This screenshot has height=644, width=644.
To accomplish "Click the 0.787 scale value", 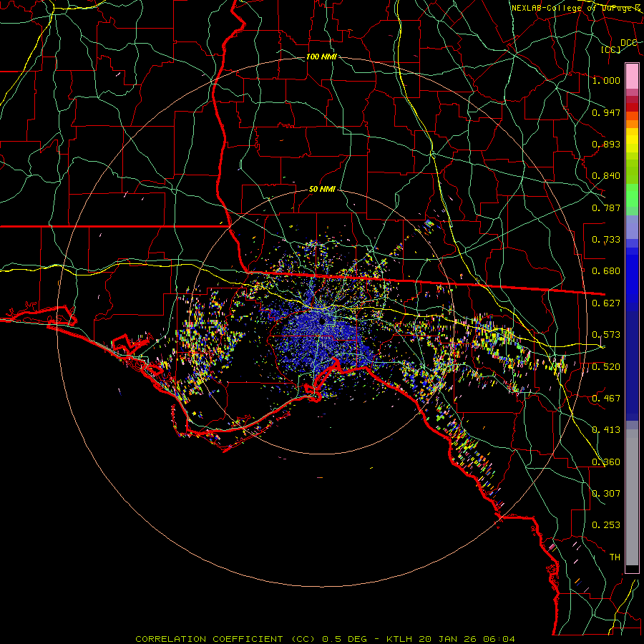I will point(606,208).
